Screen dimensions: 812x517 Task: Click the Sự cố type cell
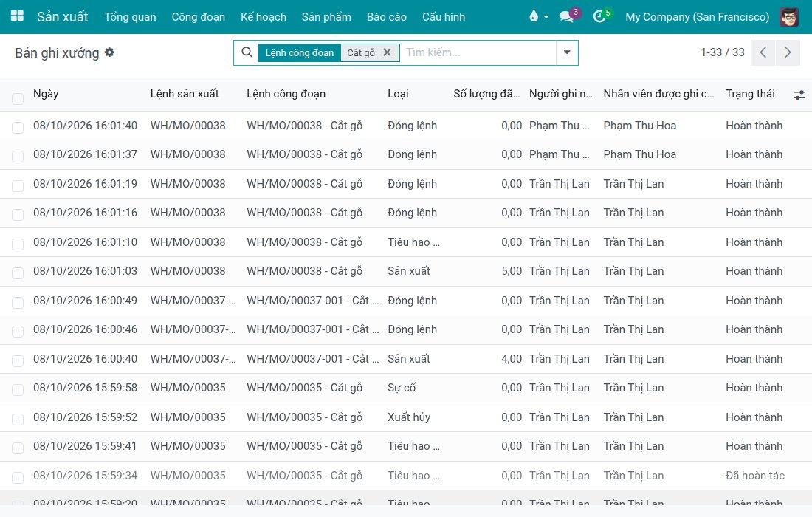pos(402,388)
